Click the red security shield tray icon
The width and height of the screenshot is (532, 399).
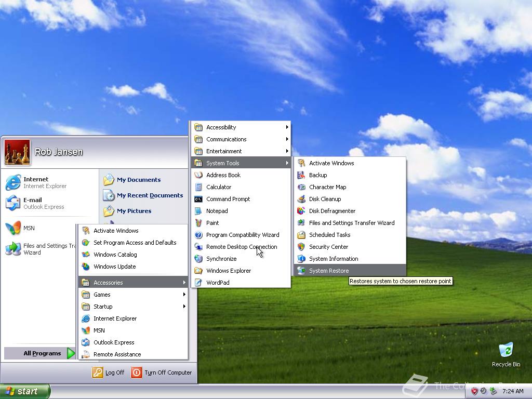pyautogui.click(x=474, y=391)
